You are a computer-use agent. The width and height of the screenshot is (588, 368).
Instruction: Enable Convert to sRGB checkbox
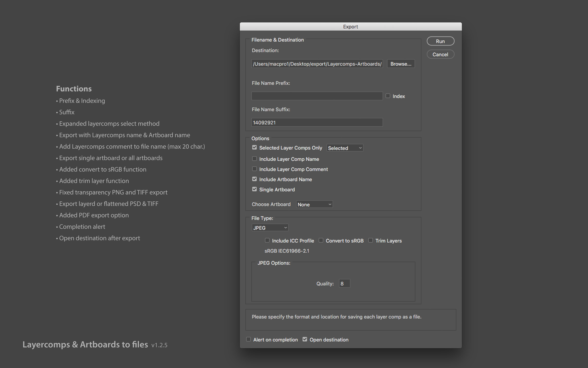pyautogui.click(x=321, y=240)
